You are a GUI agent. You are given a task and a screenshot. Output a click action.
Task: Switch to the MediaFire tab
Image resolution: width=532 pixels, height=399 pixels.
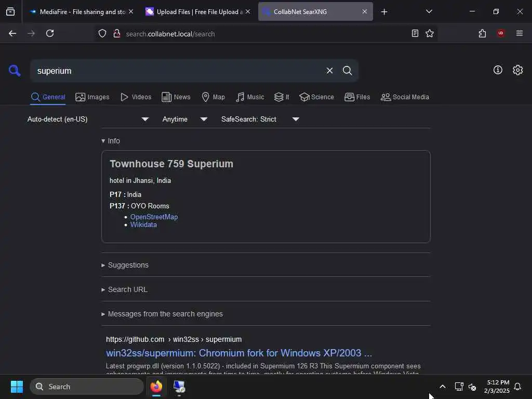click(82, 12)
